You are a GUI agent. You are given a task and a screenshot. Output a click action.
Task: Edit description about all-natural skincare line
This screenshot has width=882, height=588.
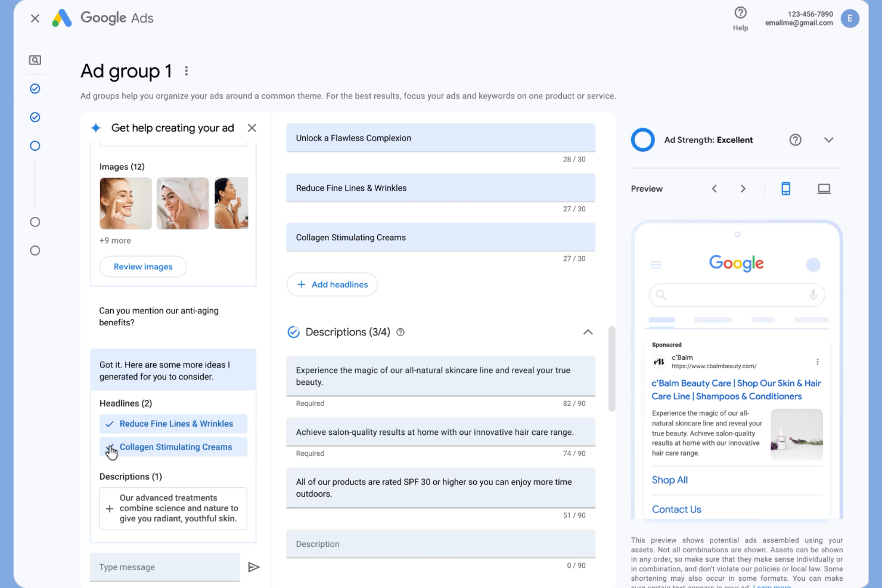pyautogui.click(x=441, y=377)
